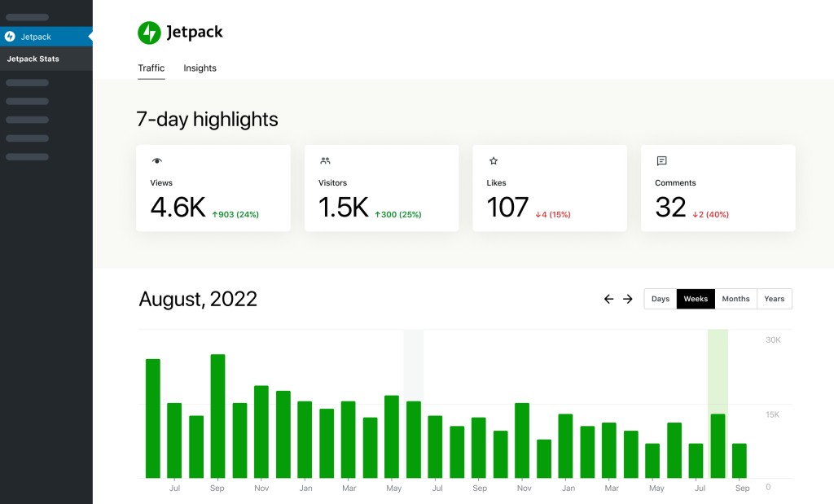This screenshot has height=504, width=834.
Task: Switch to the Insights tab
Action: (x=200, y=68)
